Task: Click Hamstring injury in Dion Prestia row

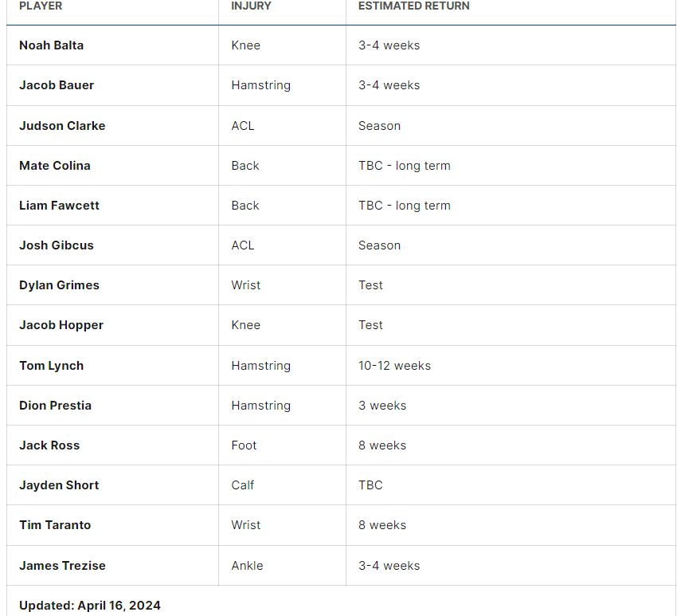Action: [x=260, y=405]
